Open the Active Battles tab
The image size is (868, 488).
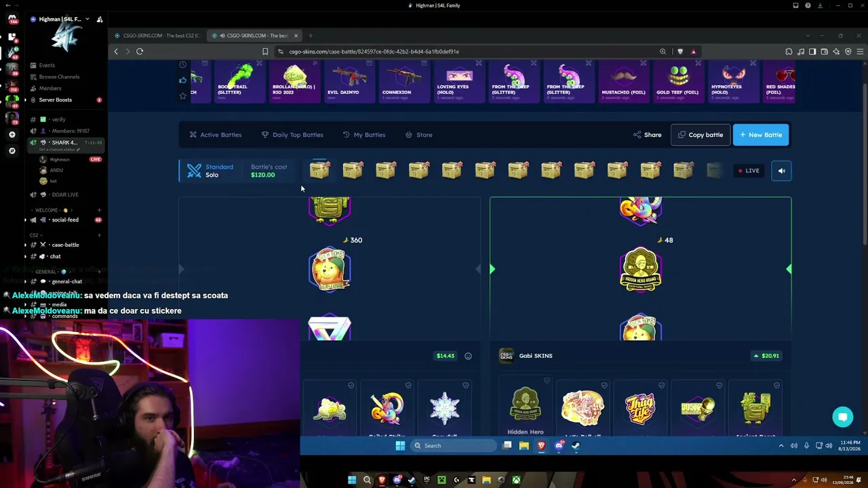215,135
